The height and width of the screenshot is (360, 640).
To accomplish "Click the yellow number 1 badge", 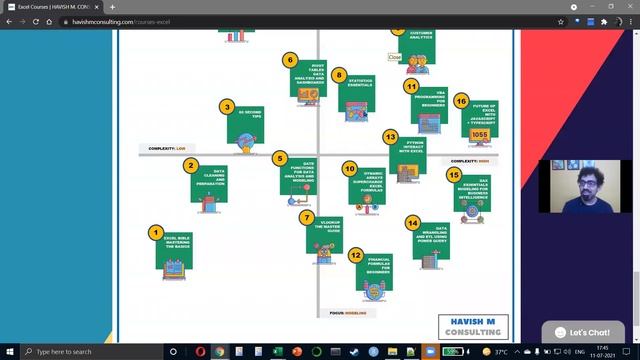I will (x=156, y=233).
